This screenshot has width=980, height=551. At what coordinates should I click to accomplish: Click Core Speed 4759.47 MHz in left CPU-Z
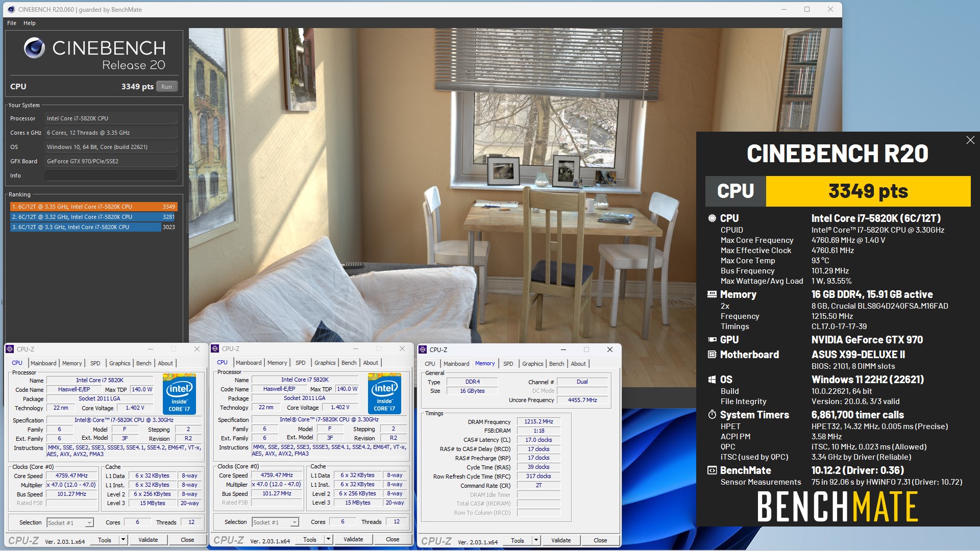click(71, 475)
